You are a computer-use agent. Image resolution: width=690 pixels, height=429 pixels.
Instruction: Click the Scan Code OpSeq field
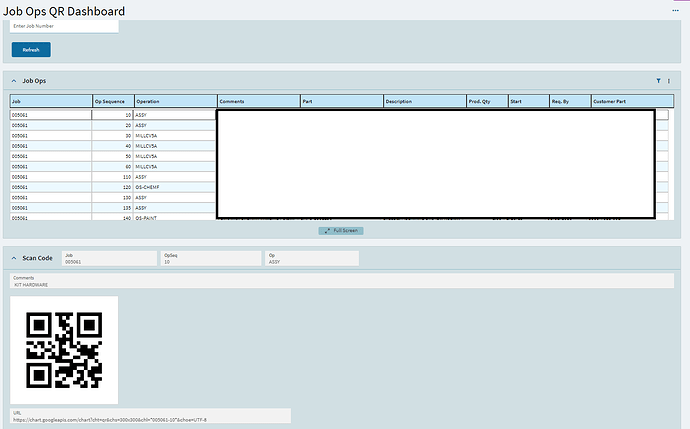tap(211, 258)
